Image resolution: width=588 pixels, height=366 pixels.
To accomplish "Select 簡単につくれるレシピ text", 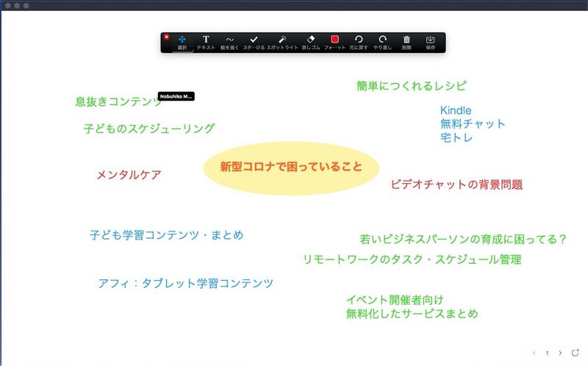I will [412, 86].
